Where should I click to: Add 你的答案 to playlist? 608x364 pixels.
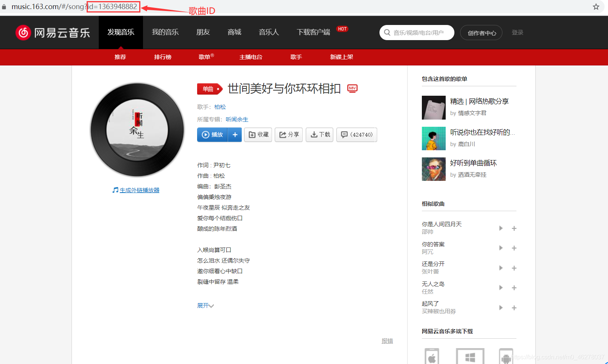[514, 248]
